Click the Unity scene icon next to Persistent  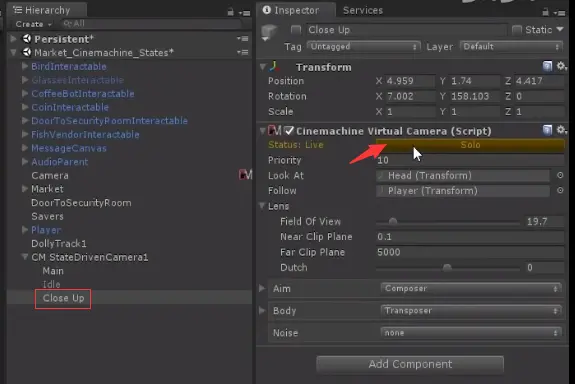click(27, 39)
